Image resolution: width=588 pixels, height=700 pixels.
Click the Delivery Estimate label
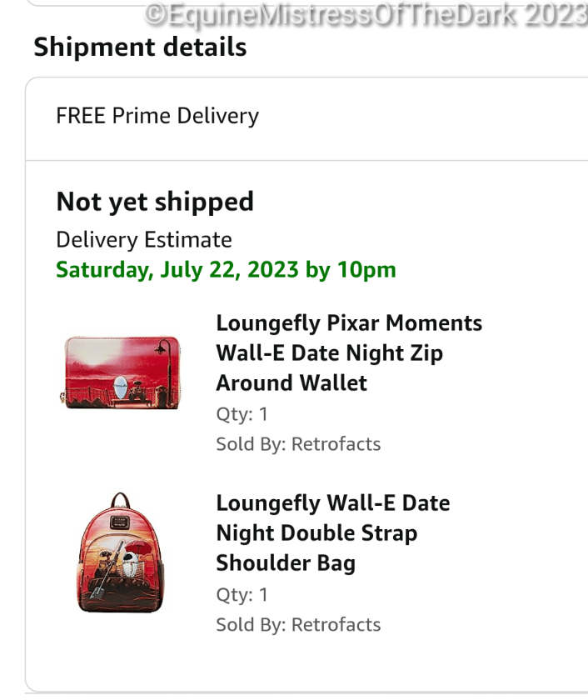(144, 240)
